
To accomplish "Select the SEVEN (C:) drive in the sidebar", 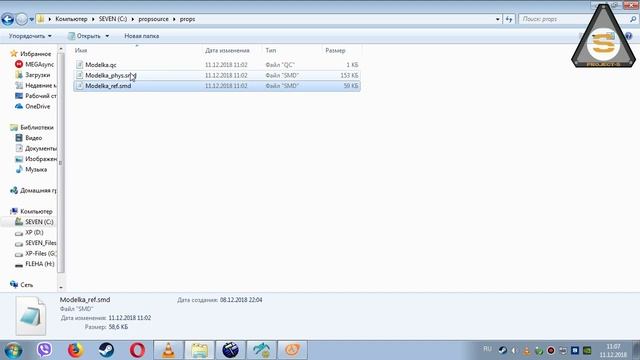I will 39,222.
